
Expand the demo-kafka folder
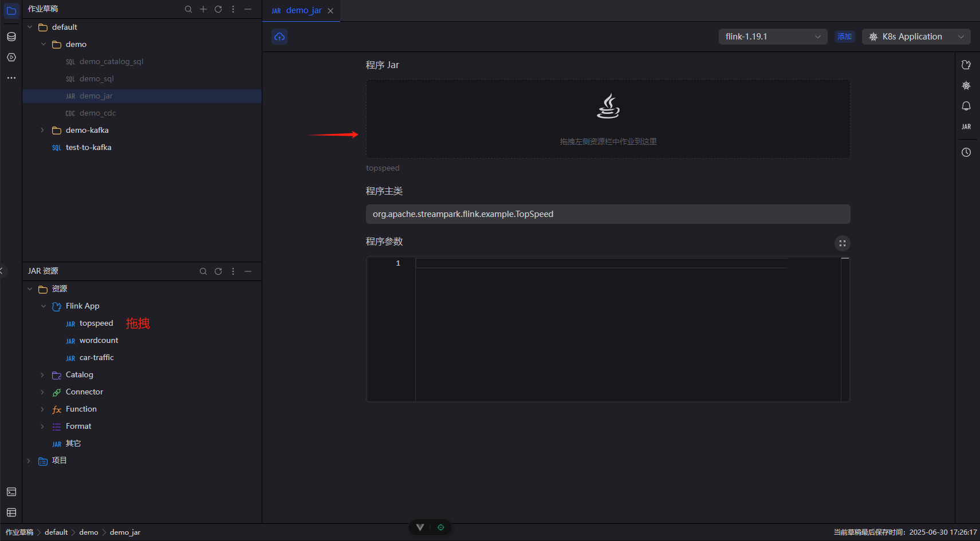tap(42, 131)
